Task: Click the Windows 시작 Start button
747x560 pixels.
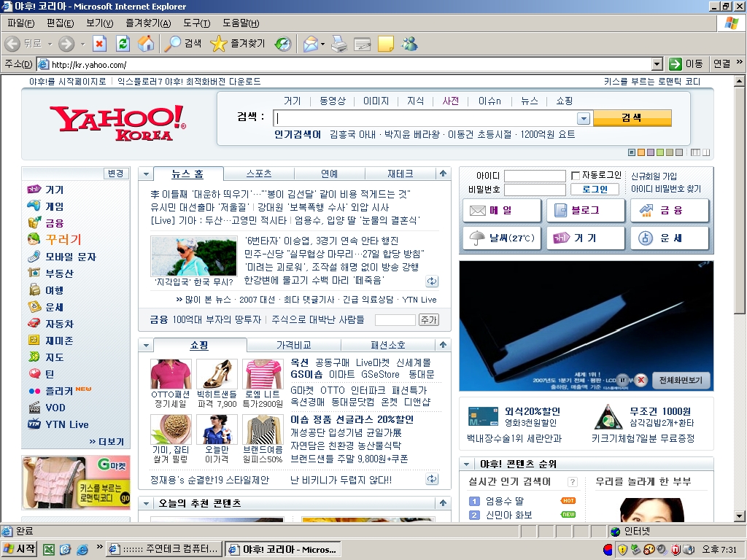Action: (x=19, y=549)
